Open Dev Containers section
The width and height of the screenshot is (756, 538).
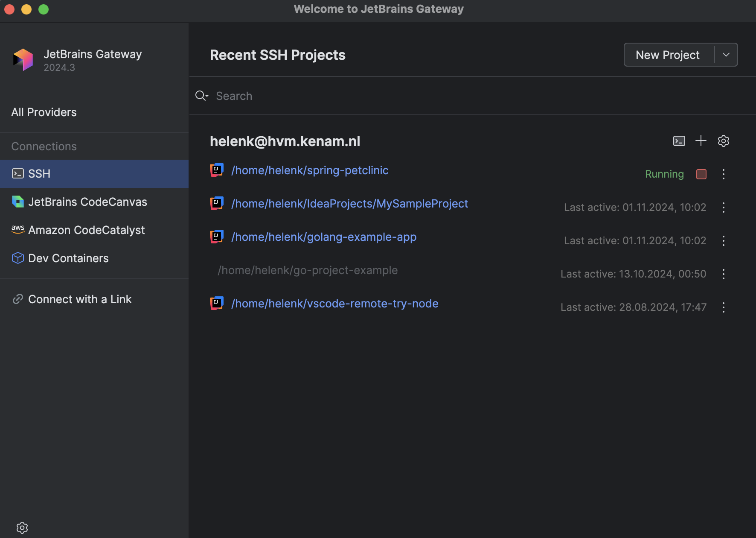point(68,258)
